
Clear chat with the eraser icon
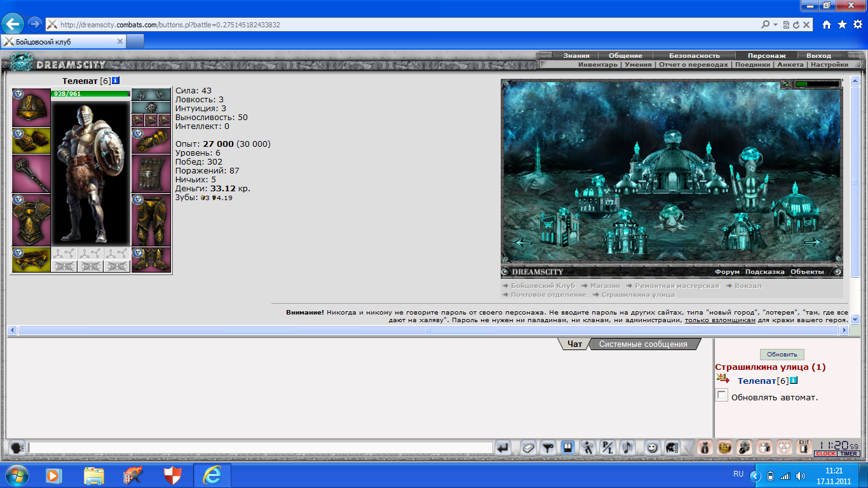pos(528,448)
